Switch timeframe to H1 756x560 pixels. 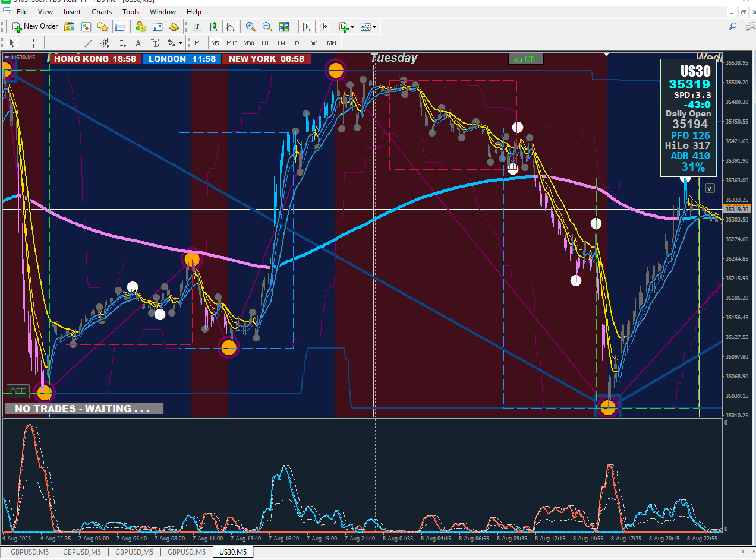point(265,43)
